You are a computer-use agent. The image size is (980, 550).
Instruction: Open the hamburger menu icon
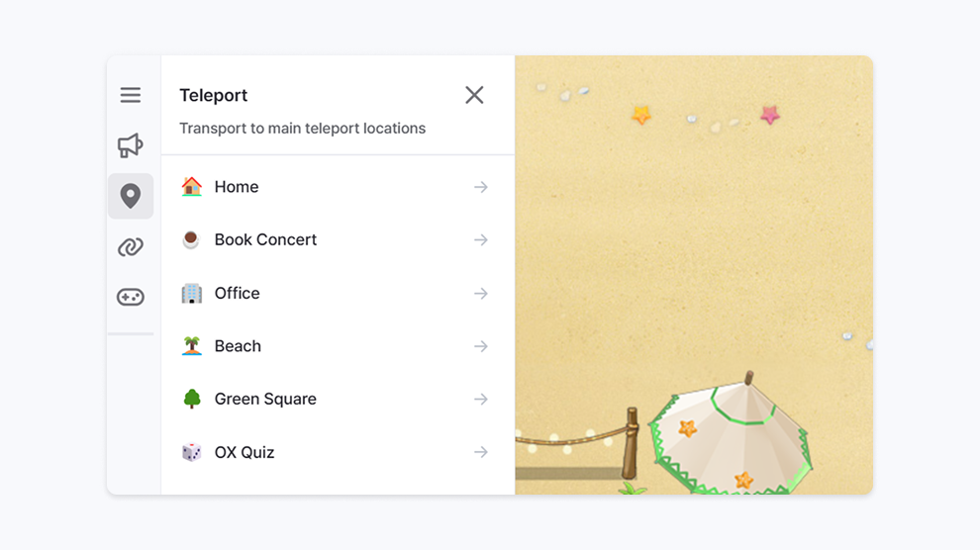click(131, 95)
